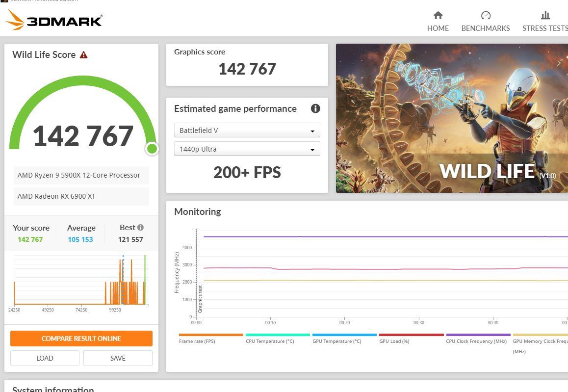This screenshot has height=392, width=568.
Task: Toggle the GPU Temperature legend swatch
Action: [x=344, y=335]
